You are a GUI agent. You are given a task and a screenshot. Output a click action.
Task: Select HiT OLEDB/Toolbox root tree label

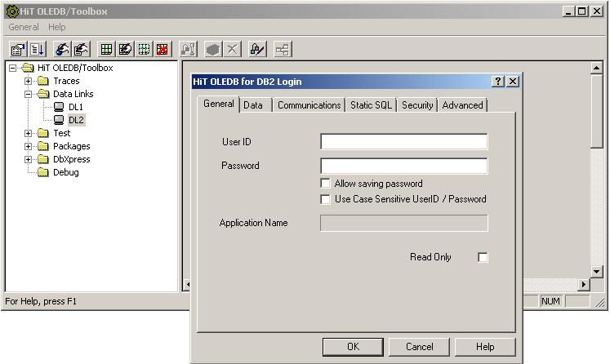coord(75,68)
